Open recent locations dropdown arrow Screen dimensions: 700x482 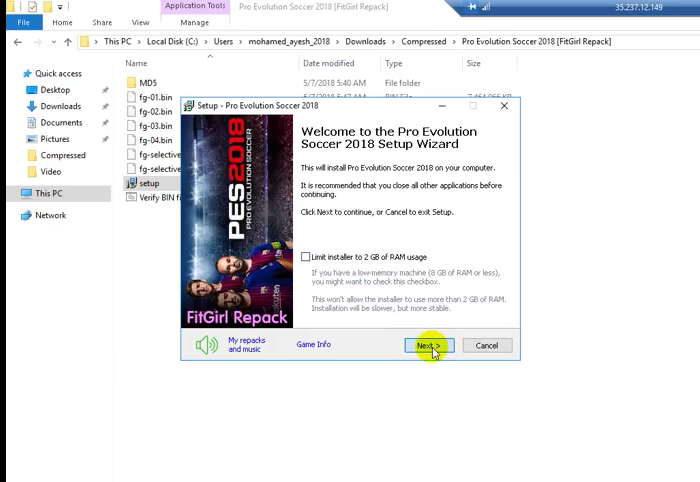point(54,42)
